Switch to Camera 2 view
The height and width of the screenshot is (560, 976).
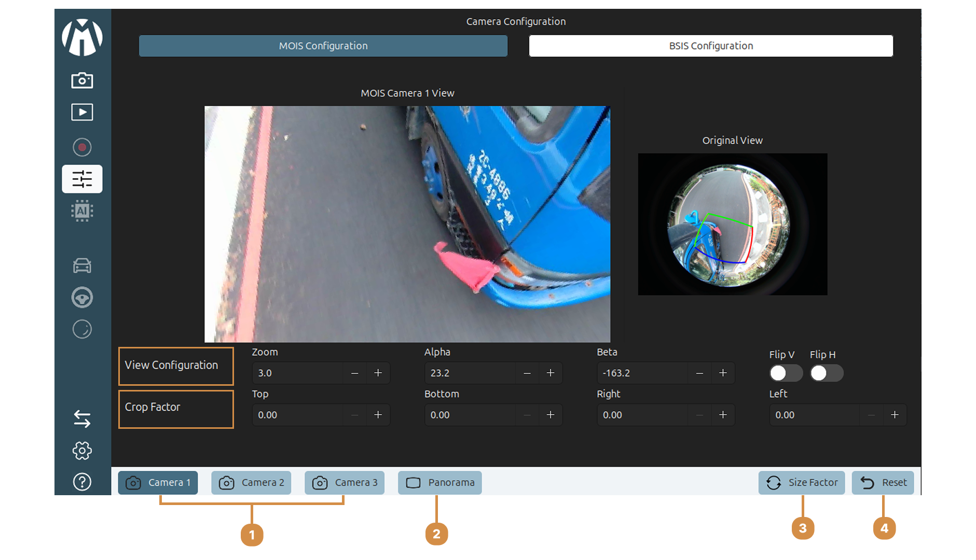point(251,482)
